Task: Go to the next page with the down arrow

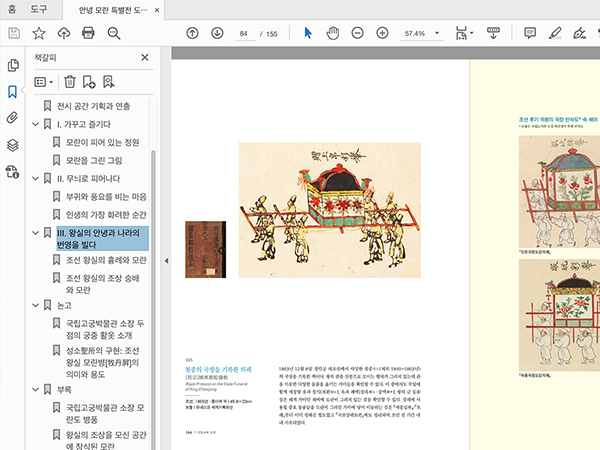Action: pos(217,33)
